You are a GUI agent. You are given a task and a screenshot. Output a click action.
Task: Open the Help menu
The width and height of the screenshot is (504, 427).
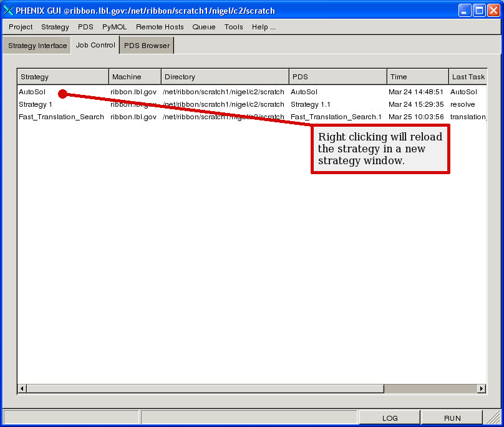(x=263, y=27)
